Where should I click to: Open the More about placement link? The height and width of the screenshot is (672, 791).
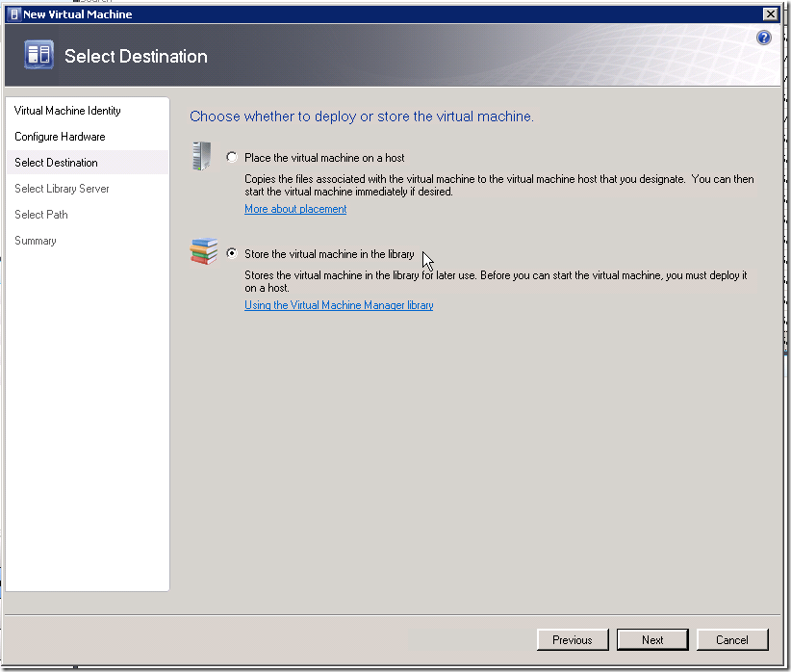[x=295, y=209]
